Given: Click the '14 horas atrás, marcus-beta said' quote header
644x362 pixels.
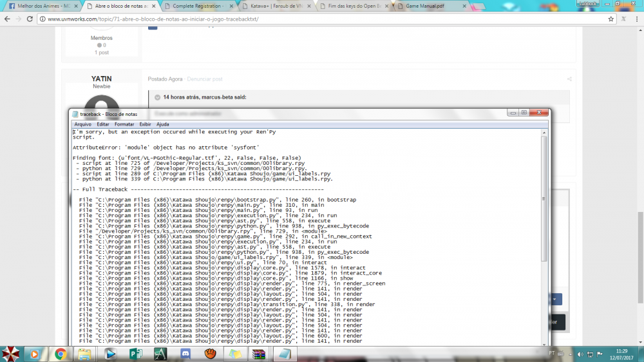Looking at the screenshot, I should (x=205, y=97).
